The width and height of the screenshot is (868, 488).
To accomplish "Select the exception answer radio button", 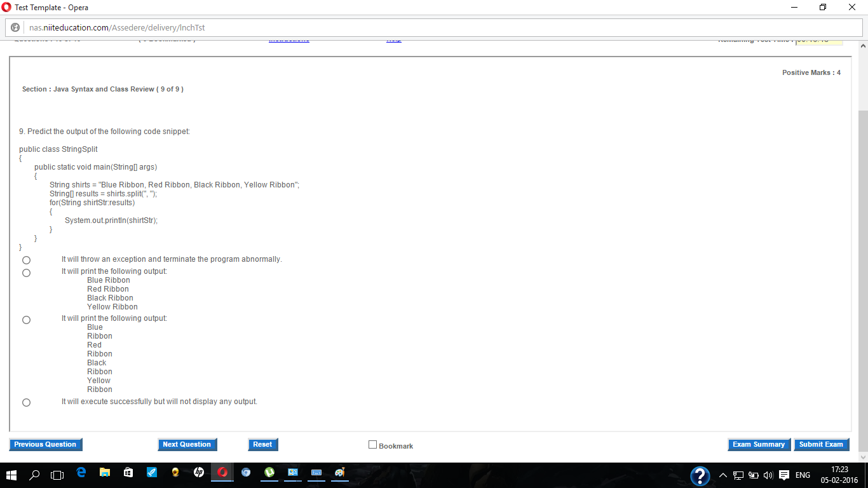I will 26,260.
